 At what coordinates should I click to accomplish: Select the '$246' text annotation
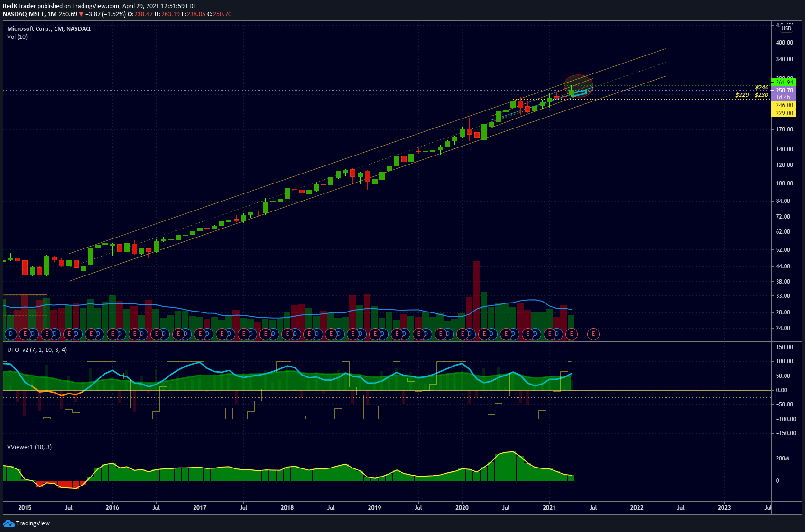(762, 87)
